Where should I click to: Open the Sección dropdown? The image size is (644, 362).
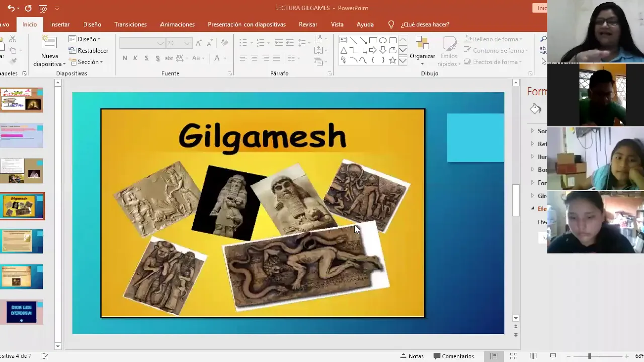tap(87, 62)
